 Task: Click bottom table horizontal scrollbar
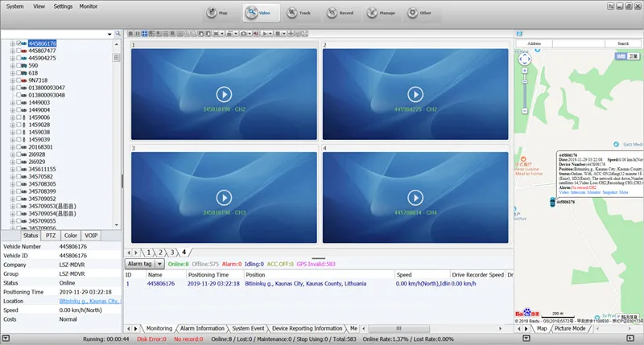tap(398, 328)
